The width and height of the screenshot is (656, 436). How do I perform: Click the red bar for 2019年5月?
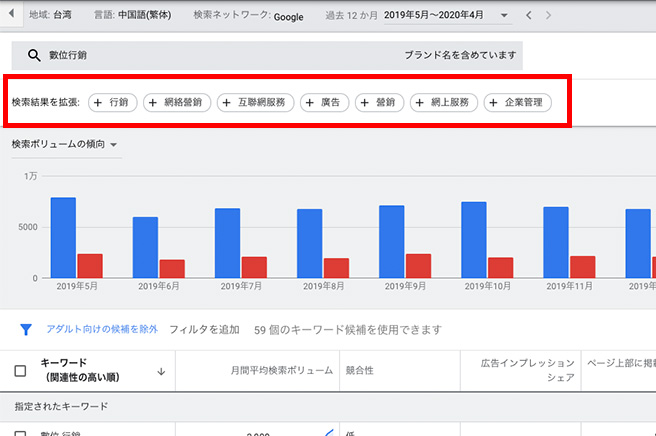[90, 266]
